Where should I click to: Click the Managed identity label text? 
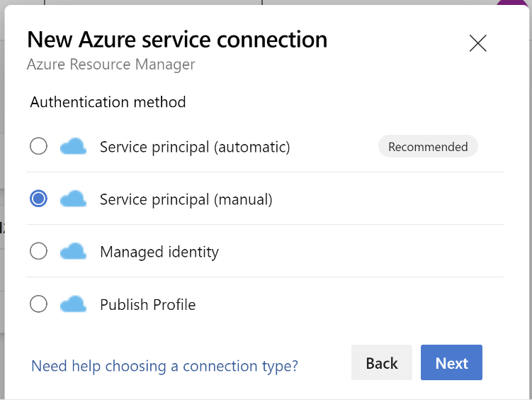(x=159, y=252)
